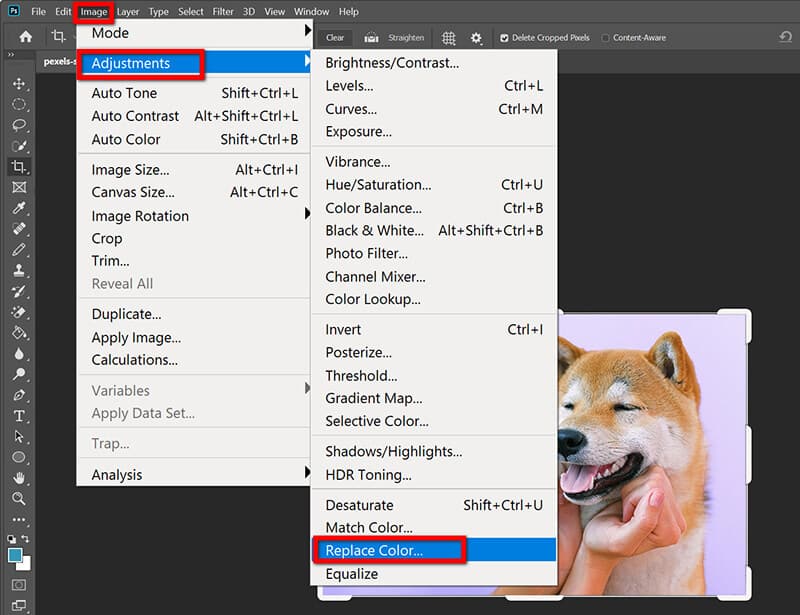Image resolution: width=800 pixels, height=615 pixels.
Task: Click the crop overlay grid icon
Action: [448, 37]
